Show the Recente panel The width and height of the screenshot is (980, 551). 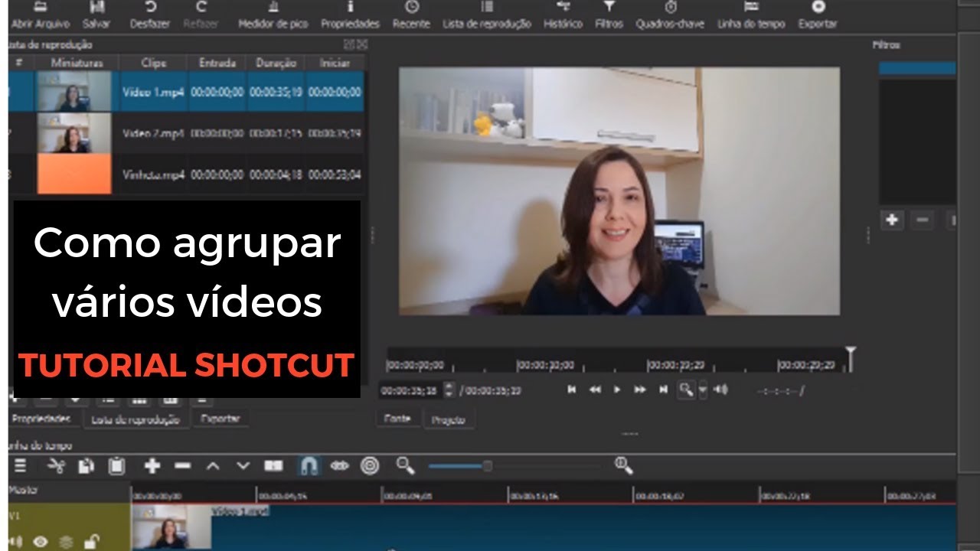(411, 15)
